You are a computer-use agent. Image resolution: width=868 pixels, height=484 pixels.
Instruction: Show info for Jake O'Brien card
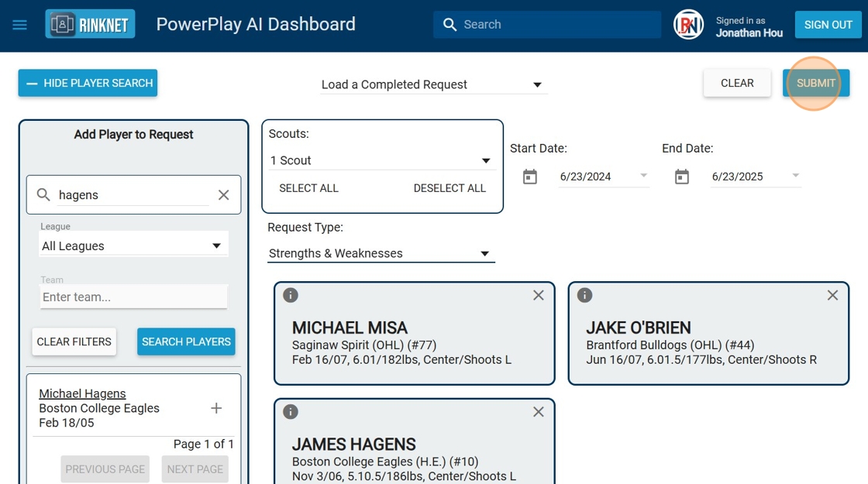pos(584,295)
